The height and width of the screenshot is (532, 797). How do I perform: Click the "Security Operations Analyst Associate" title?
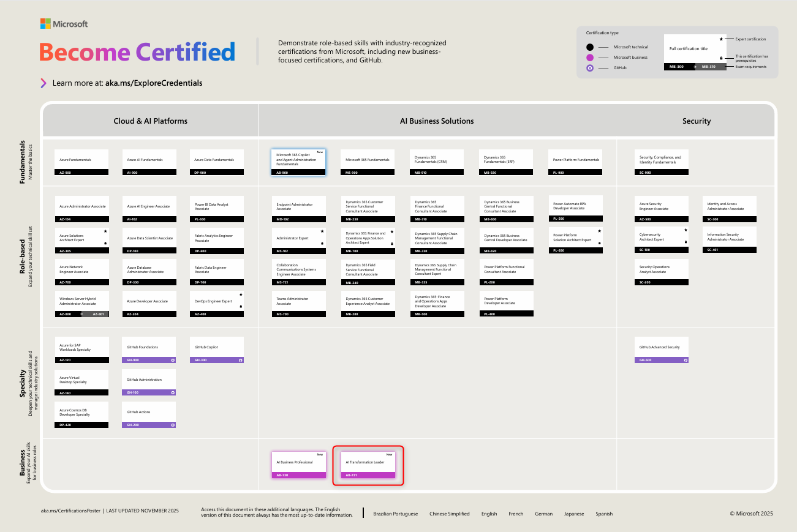(x=655, y=269)
